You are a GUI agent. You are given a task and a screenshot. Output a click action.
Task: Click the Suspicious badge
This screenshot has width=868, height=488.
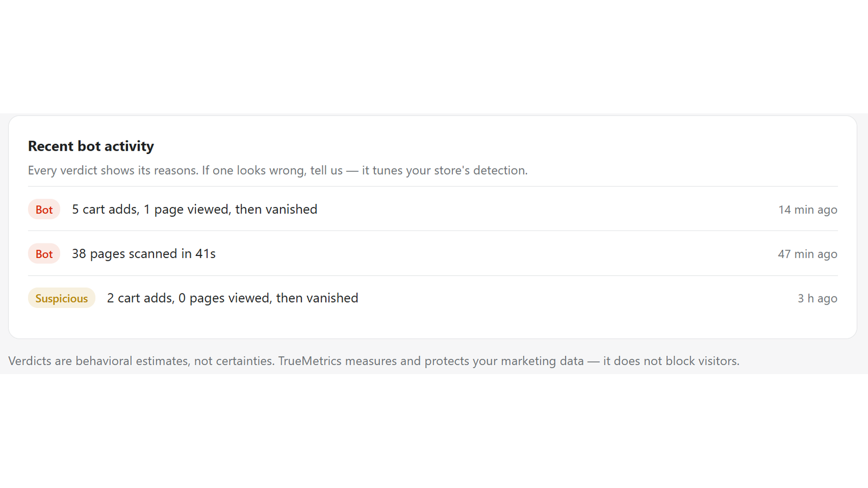tap(62, 298)
